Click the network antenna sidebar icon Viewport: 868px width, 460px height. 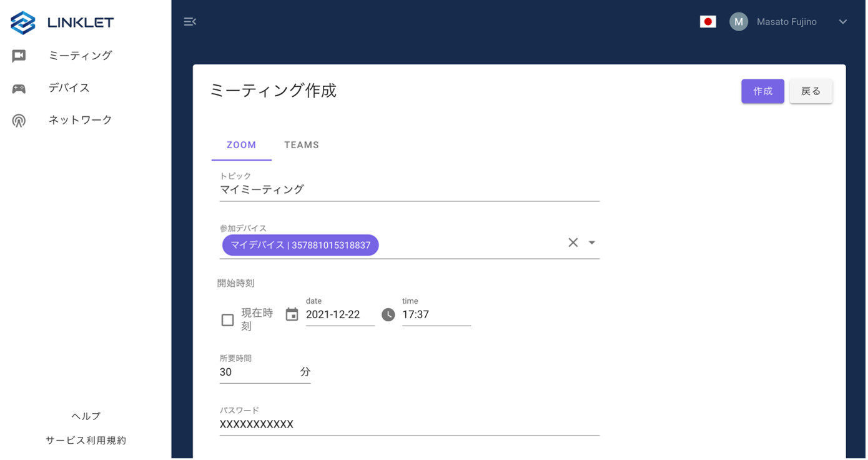coord(19,121)
